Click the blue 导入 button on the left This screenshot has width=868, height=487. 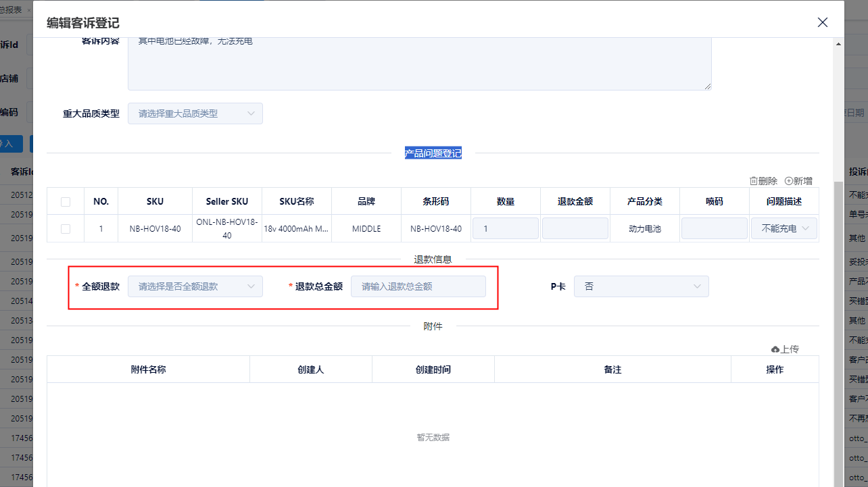tap(11, 143)
